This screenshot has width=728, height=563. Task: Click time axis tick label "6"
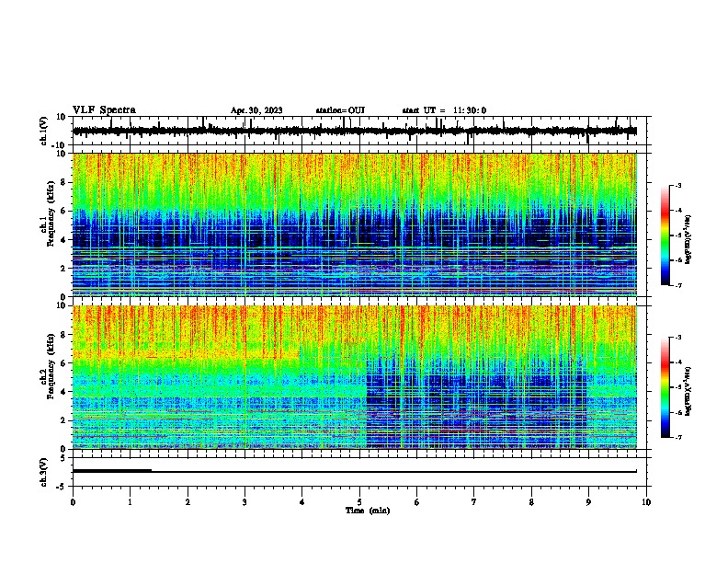click(x=417, y=502)
